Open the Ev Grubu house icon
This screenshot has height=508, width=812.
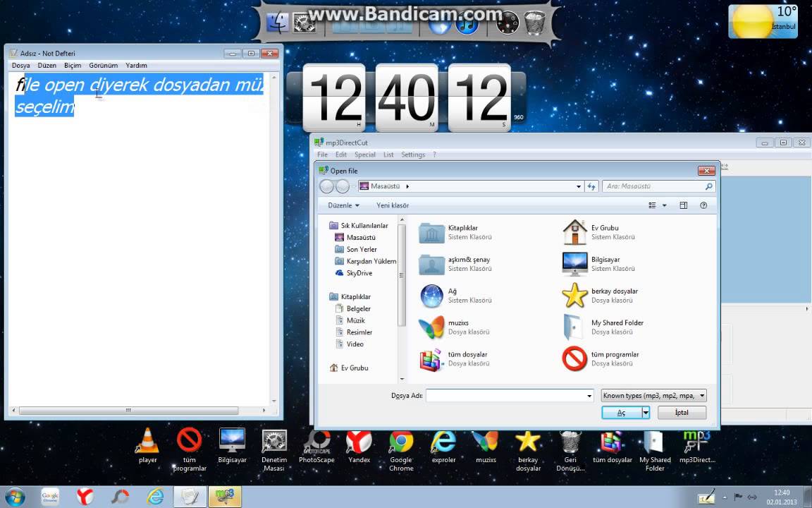click(x=575, y=232)
